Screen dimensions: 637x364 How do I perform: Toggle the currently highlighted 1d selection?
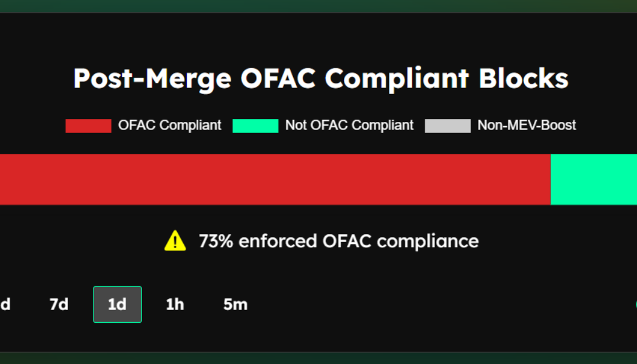point(117,305)
